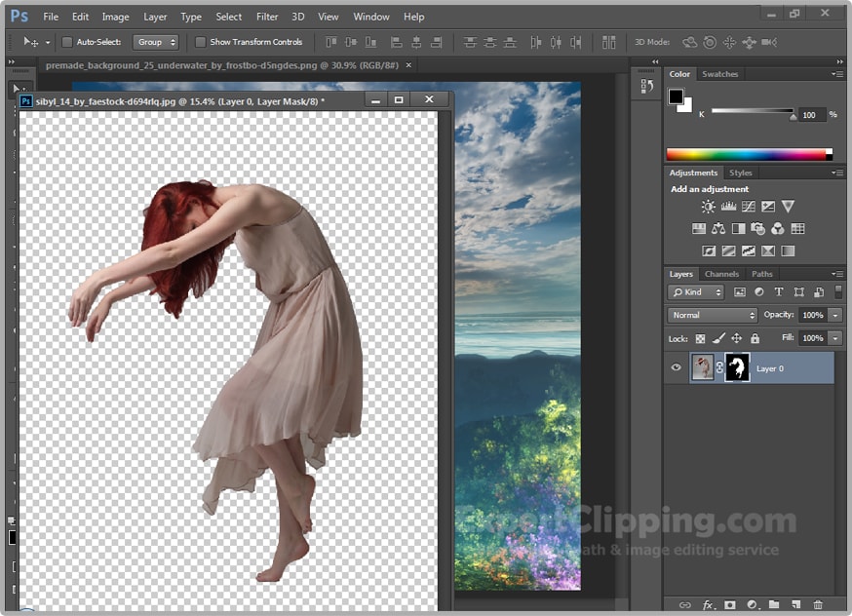Open the Normal blend mode dropdown
Viewport: 852px width, 616px height.
click(713, 315)
